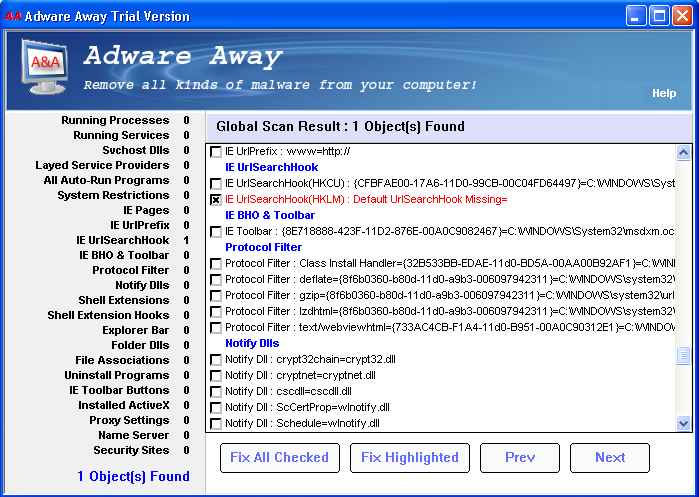699x497 pixels.
Task: Select Uninstall Programs category
Action: [x=117, y=375]
